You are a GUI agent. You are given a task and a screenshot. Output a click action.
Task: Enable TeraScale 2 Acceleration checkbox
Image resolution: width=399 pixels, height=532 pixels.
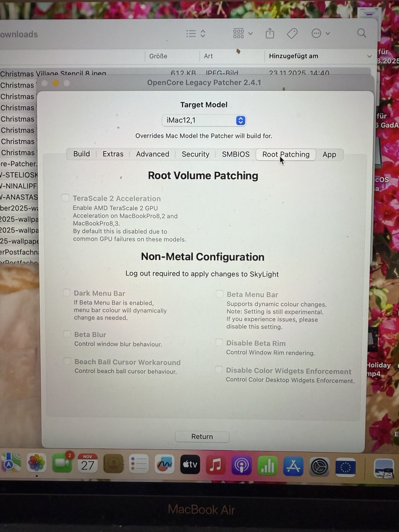coord(66,198)
